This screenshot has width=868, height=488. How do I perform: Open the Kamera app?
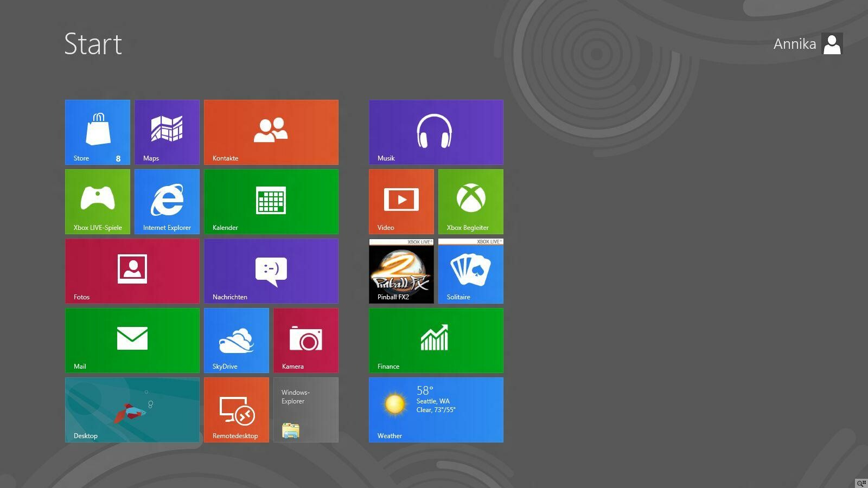click(x=306, y=340)
